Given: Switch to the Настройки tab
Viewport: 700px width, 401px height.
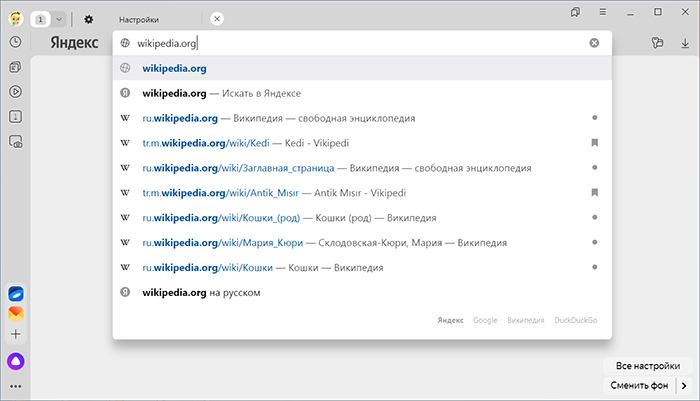Looking at the screenshot, I should point(139,19).
